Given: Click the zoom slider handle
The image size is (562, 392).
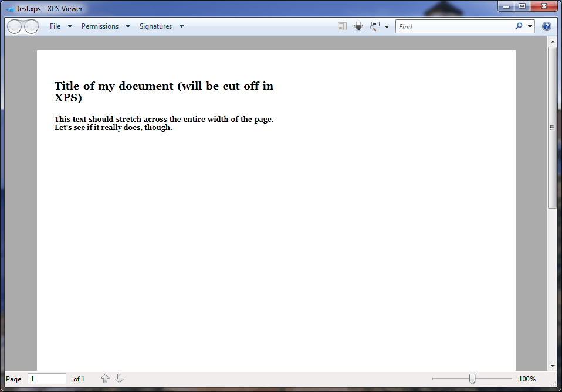Looking at the screenshot, I should 471,379.
